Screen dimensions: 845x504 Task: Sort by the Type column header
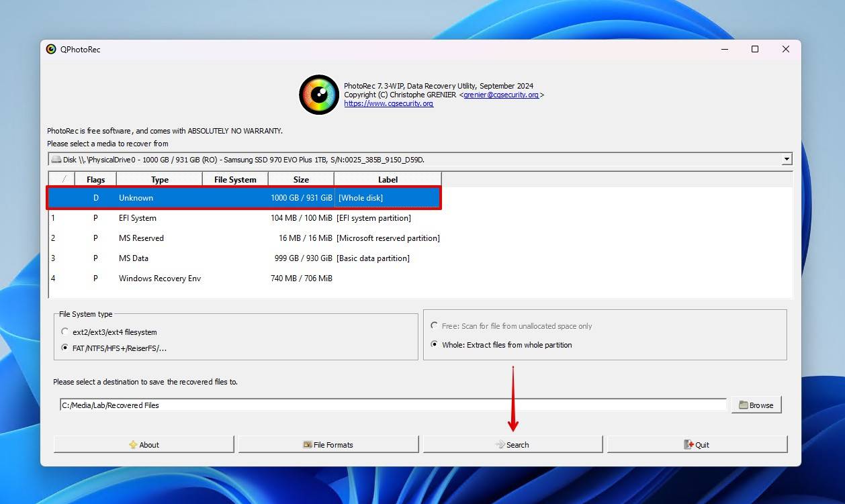160,179
